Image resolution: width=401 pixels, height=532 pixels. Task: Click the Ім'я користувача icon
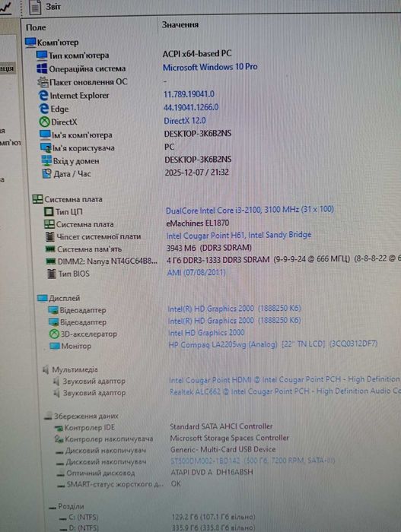[x=46, y=148]
